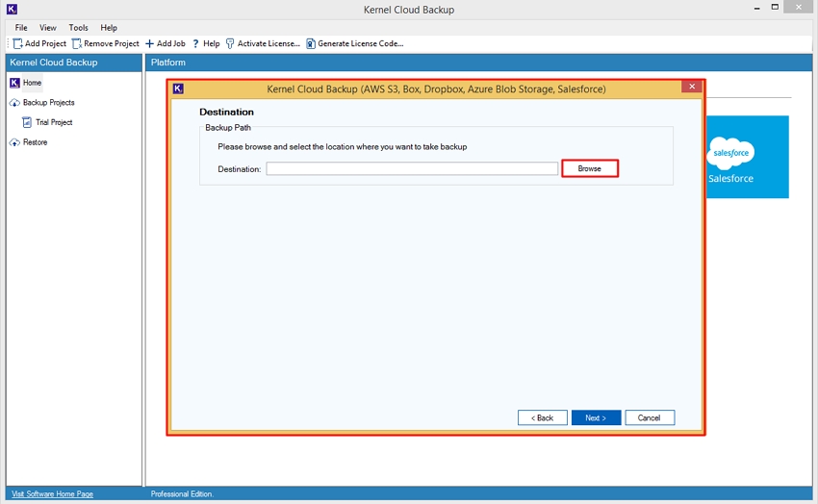Minimize the main application window

pos(756,9)
